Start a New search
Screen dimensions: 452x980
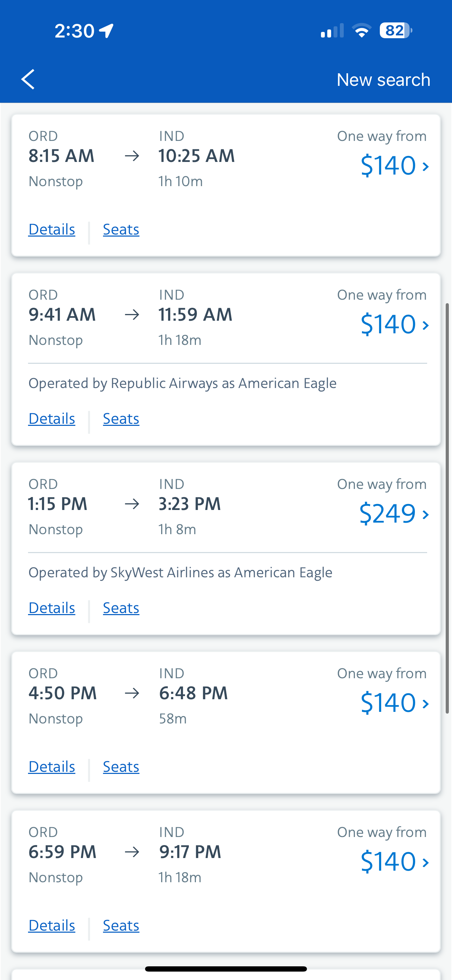pos(383,80)
